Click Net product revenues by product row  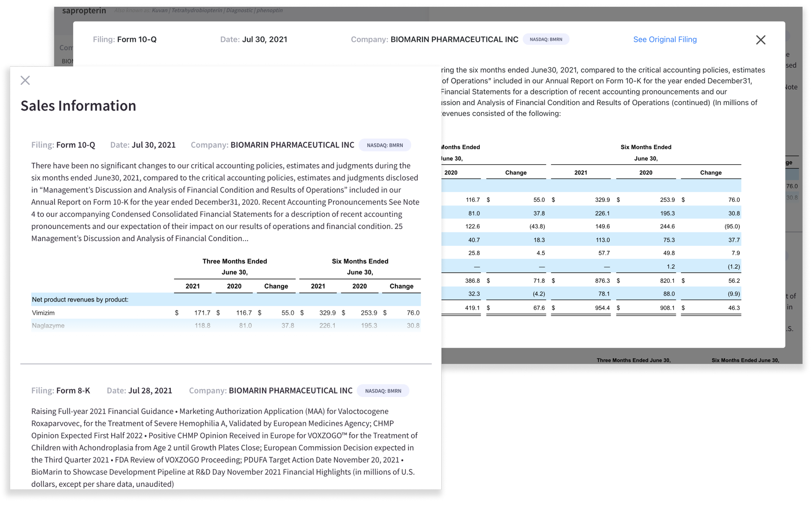[80, 299]
